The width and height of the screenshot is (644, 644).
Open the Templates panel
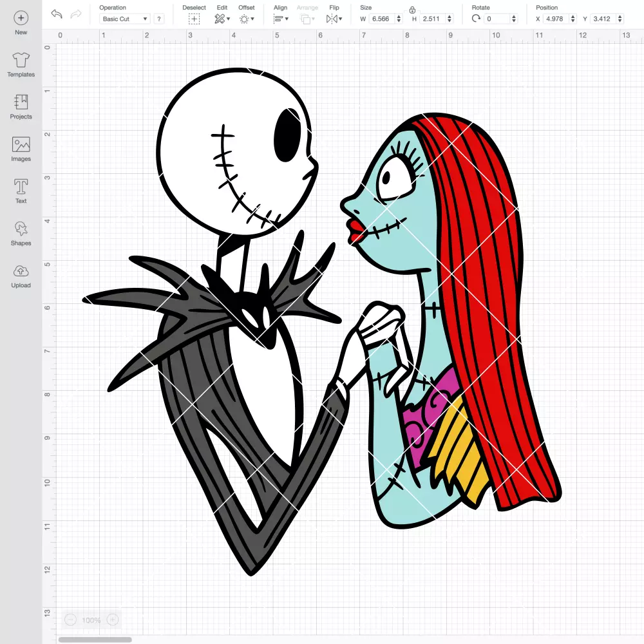coord(21,65)
